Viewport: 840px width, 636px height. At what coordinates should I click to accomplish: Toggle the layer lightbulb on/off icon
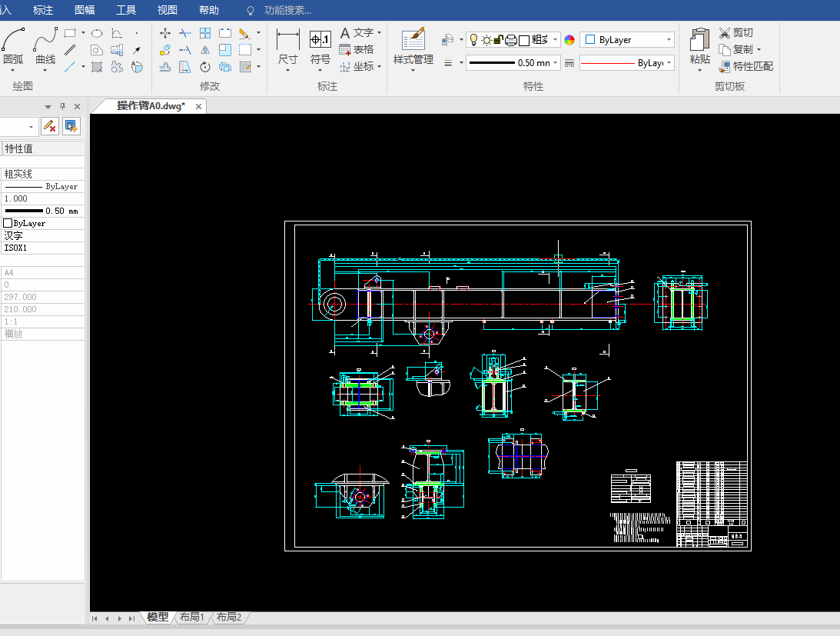[474, 40]
